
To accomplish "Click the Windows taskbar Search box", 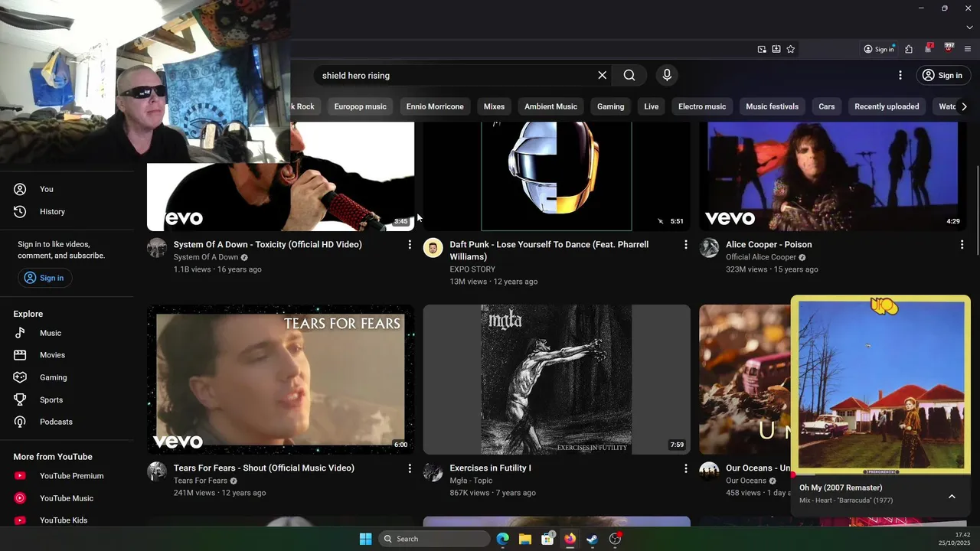I will [x=435, y=539].
